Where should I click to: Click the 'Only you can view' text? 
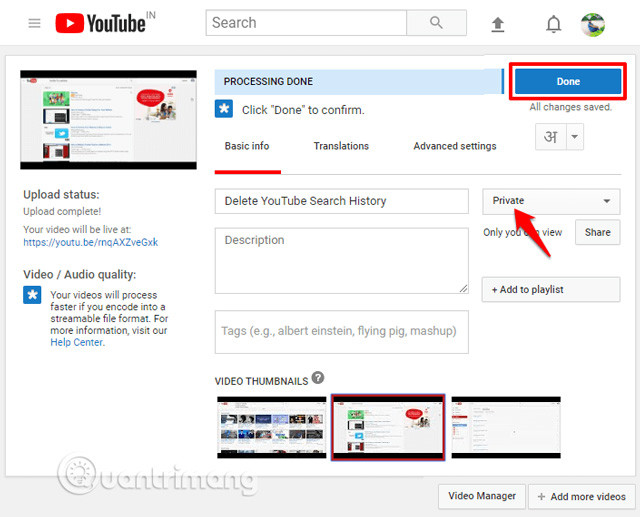523,232
